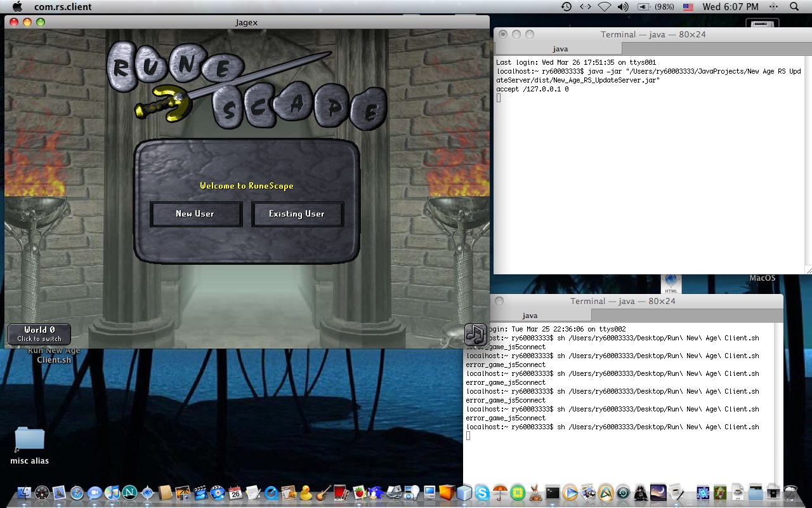This screenshot has width=812, height=508.
Task: Open TextEdit in the Dock
Action: tap(253, 492)
